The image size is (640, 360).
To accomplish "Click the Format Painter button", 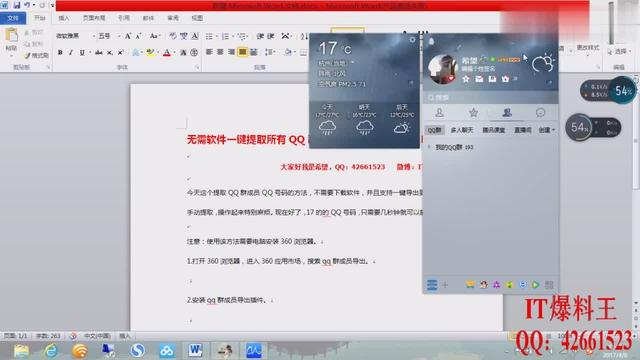I will [x=36, y=55].
